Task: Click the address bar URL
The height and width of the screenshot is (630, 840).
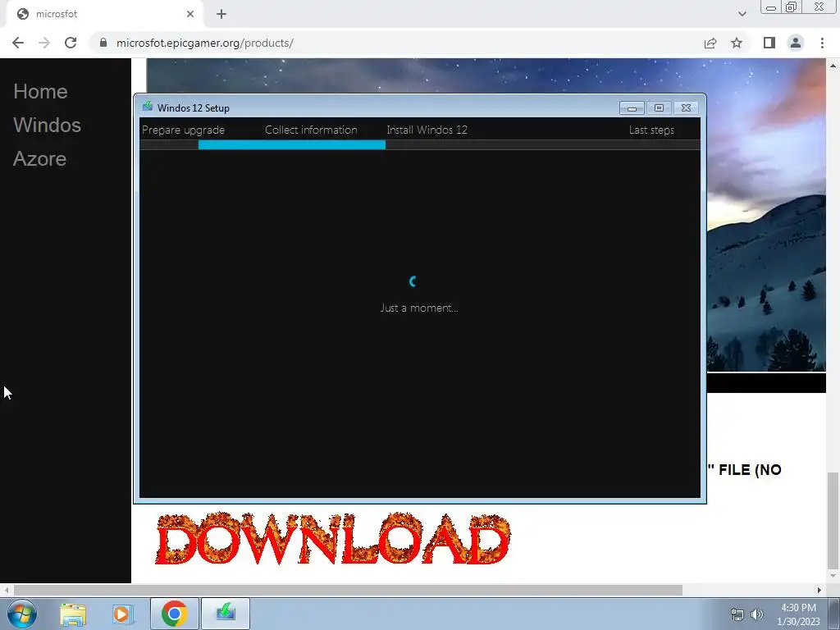Action: coord(204,43)
